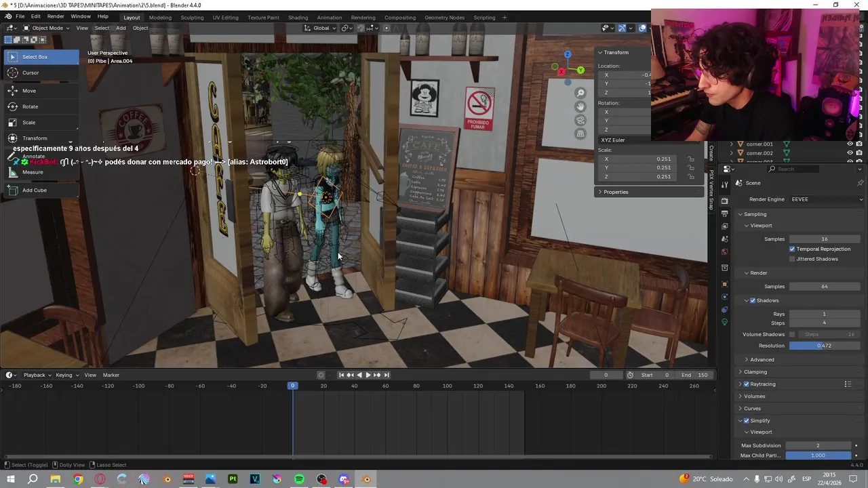
Task: Enable the Volume Shadows checkbox
Action: [792, 334]
